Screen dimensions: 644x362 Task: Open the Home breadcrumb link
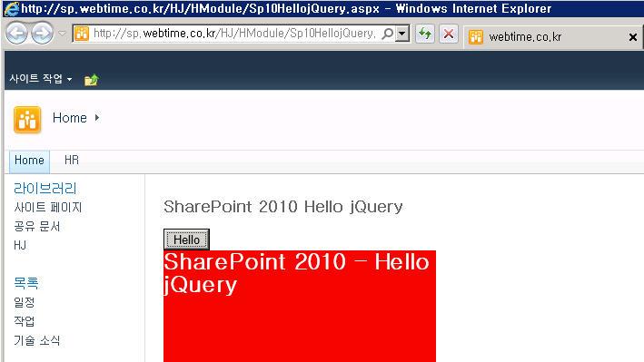[70, 118]
